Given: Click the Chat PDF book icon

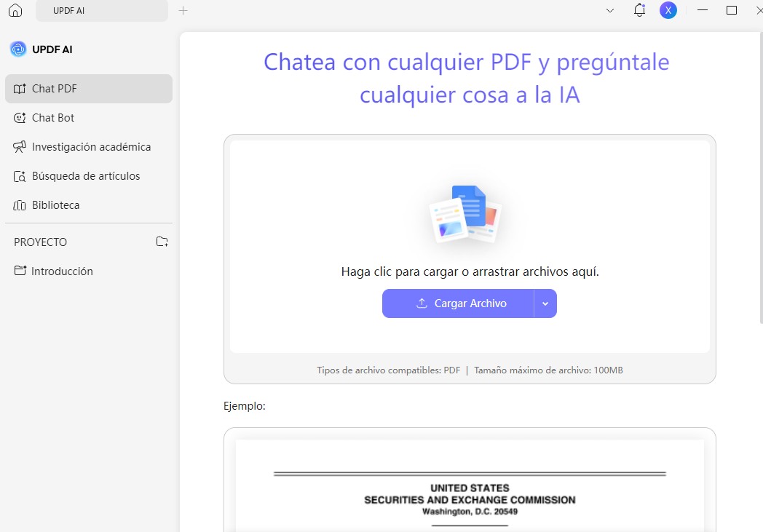Looking at the screenshot, I should [20, 89].
